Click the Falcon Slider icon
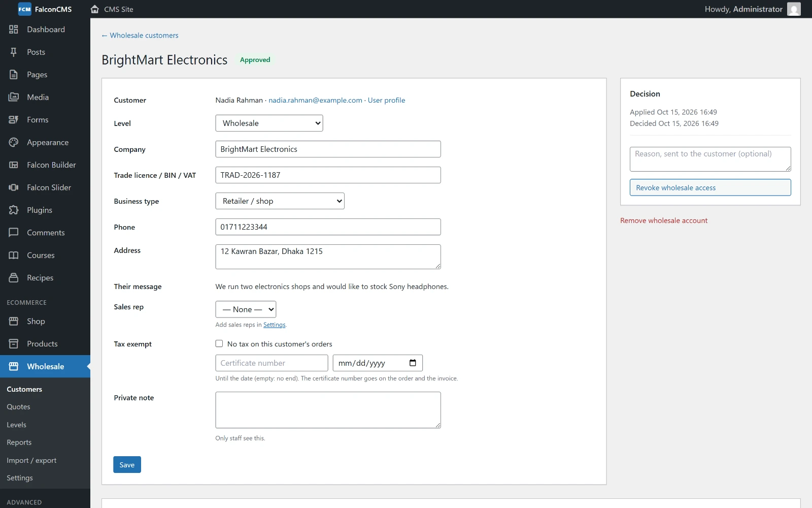Screen dimensions: 812x508 pos(14,187)
